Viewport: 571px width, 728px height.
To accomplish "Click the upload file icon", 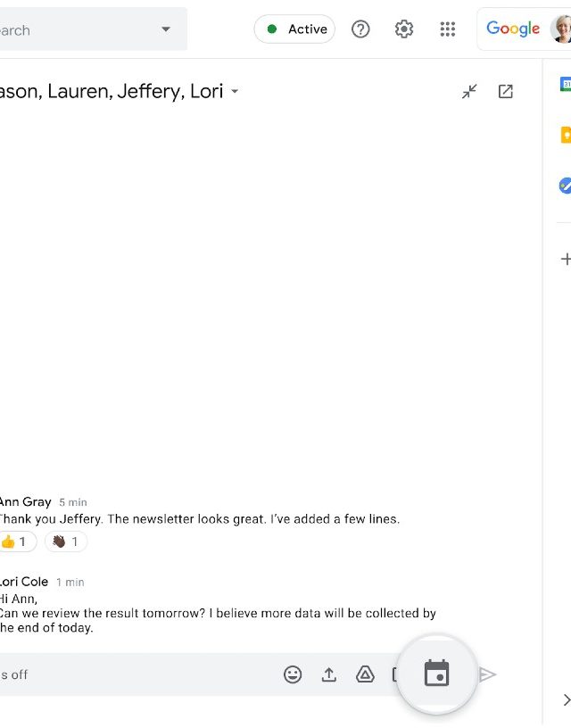I will click(x=329, y=674).
